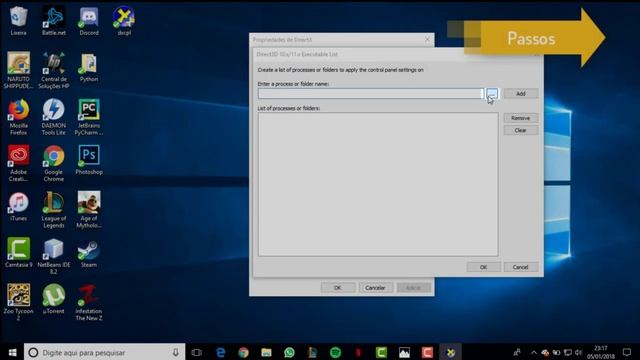Select the Mozilla Firefox desktop icon

[18, 117]
